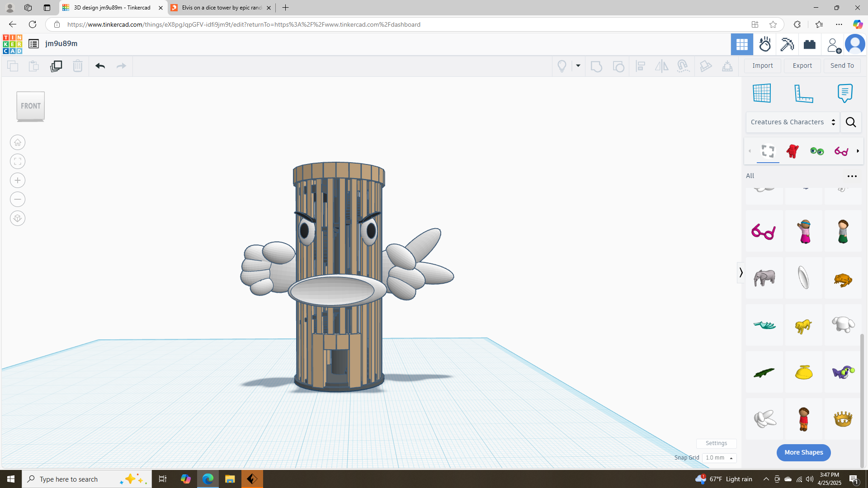Select the All shapes bracket tab

pos(768,151)
